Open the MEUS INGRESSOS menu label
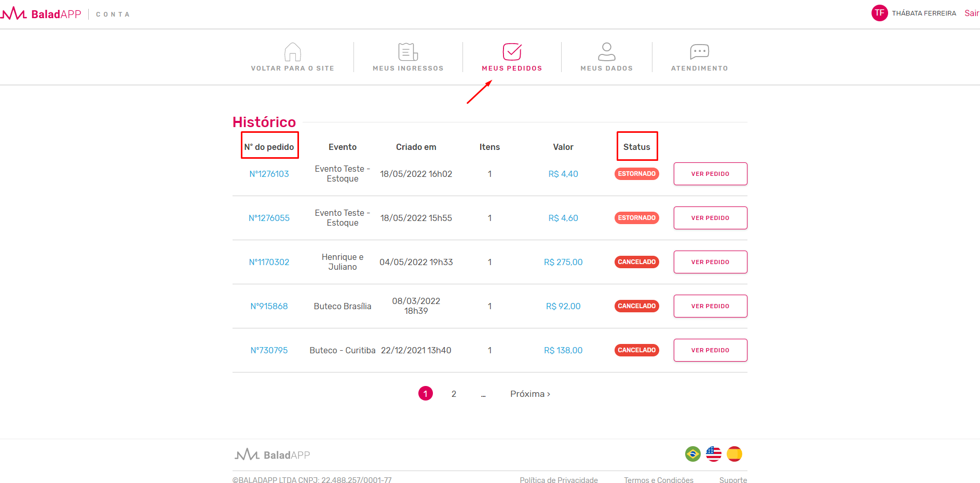This screenshot has width=980, height=483. [x=408, y=68]
